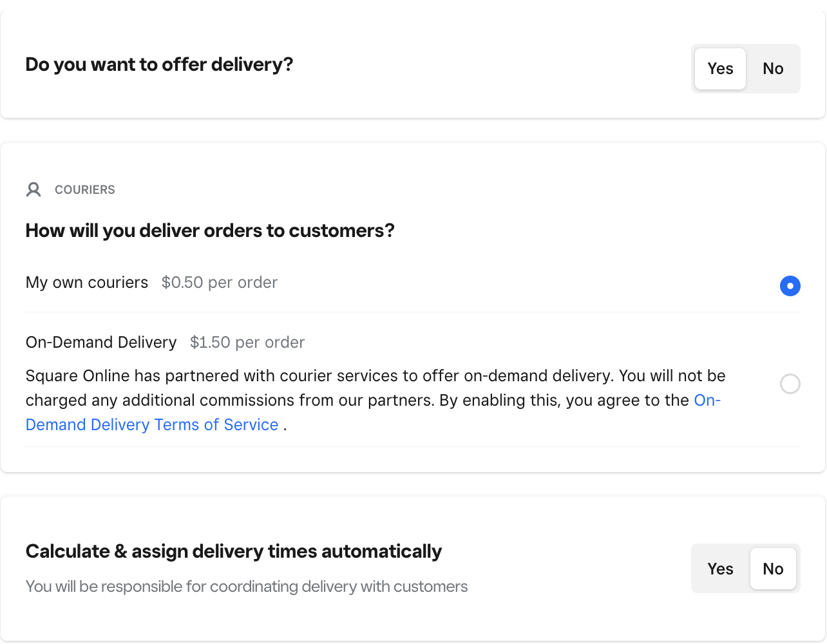Select the My own couriers radio button
The height and width of the screenshot is (644, 827).
(x=790, y=285)
